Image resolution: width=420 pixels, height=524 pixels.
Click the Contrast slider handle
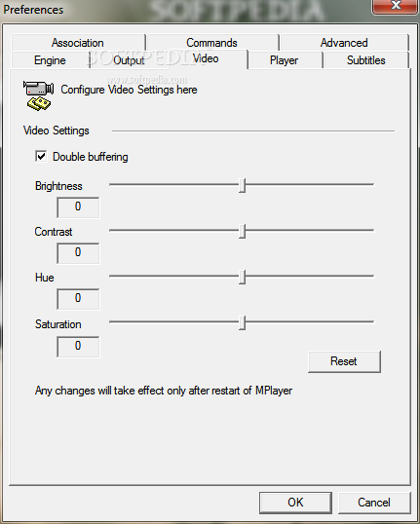coord(243,231)
